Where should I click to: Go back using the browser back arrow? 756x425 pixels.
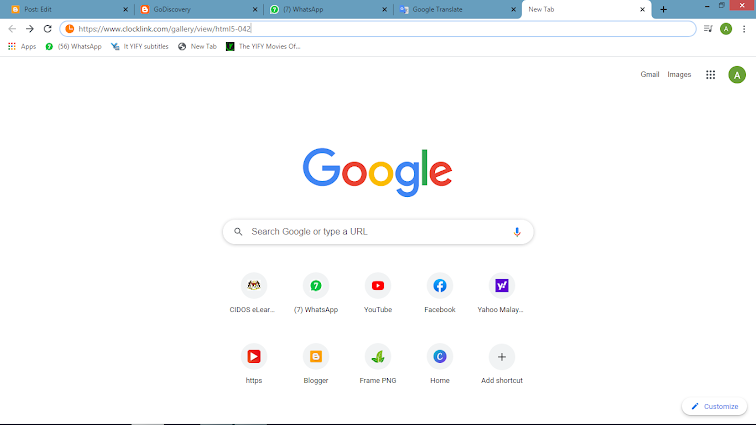pos(12,29)
